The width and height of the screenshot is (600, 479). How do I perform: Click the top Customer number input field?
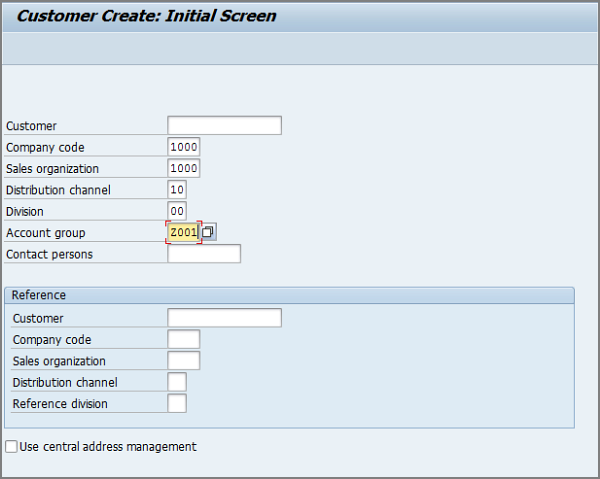point(224,126)
